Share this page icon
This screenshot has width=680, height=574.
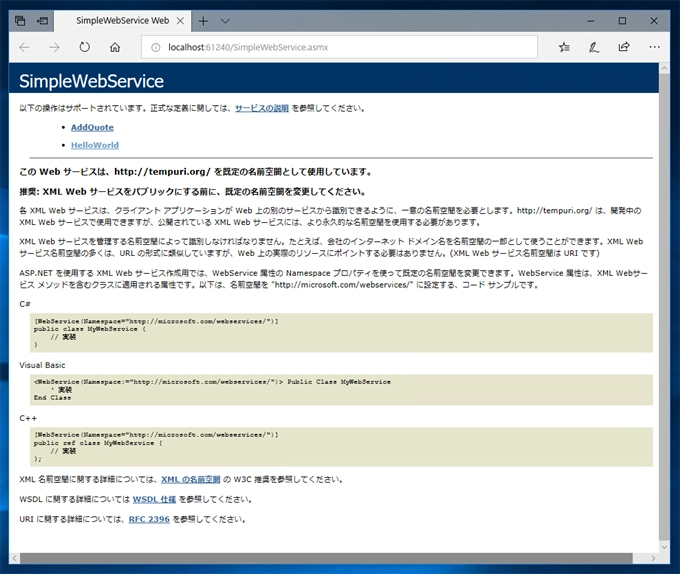coord(624,47)
